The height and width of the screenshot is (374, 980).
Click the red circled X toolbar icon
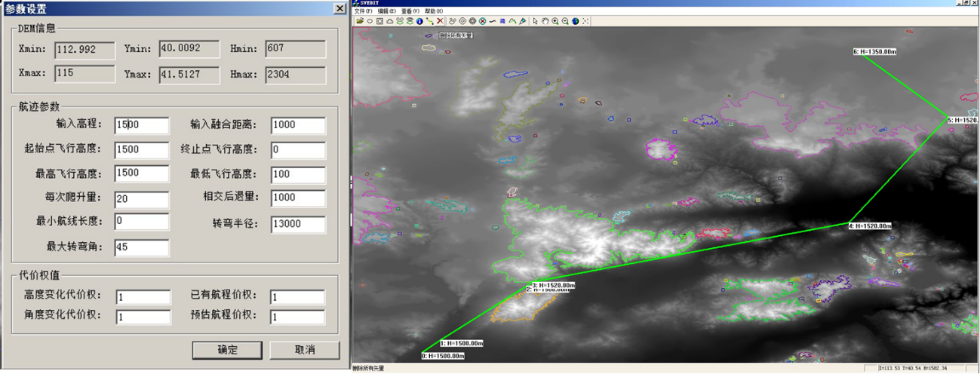[x=482, y=21]
